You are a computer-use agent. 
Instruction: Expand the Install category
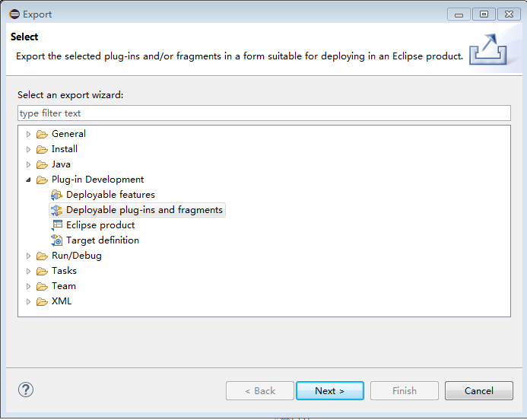tap(29, 149)
